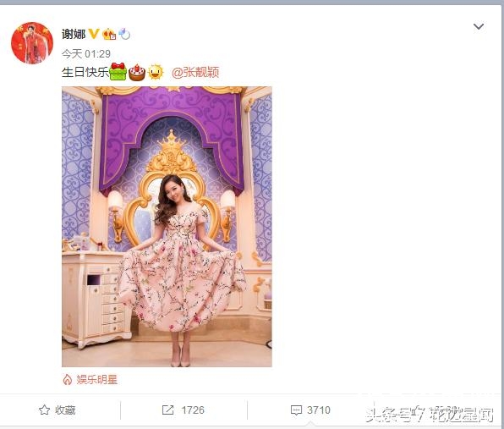Click the gold V verified badge
Image resolution: width=504 pixels, height=429 pixels.
[x=94, y=34]
